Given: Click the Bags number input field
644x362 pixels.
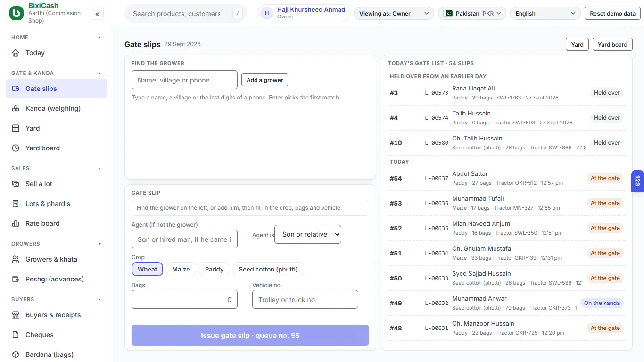Looking at the screenshot, I should click(x=184, y=299).
